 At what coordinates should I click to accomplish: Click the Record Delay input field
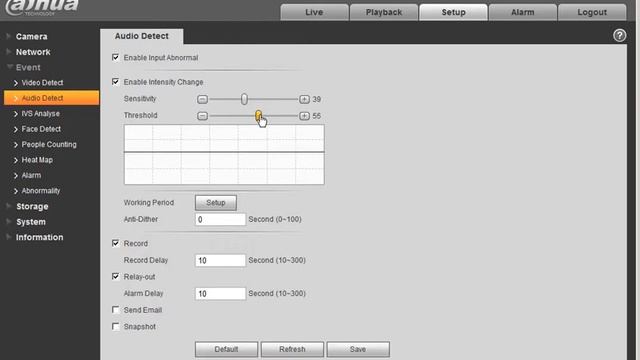[x=220, y=260]
